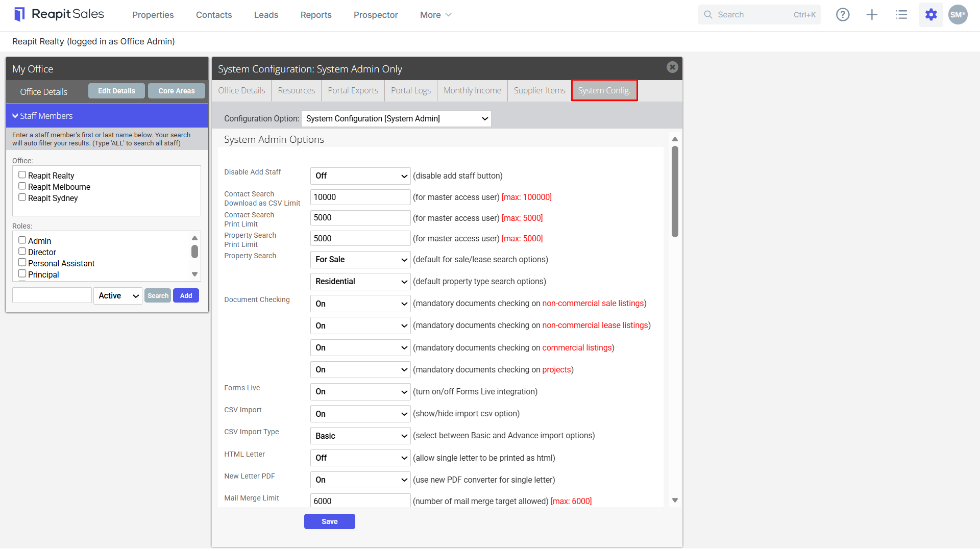Switch to the Portal Exports tab

pyautogui.click(x=353, y=90)
